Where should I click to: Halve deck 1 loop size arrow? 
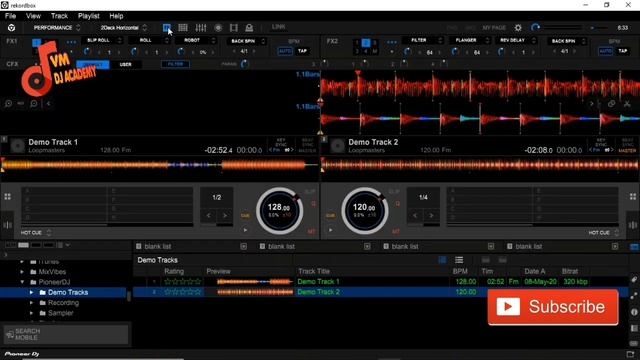pyautogui.click(x=209, y=215)
